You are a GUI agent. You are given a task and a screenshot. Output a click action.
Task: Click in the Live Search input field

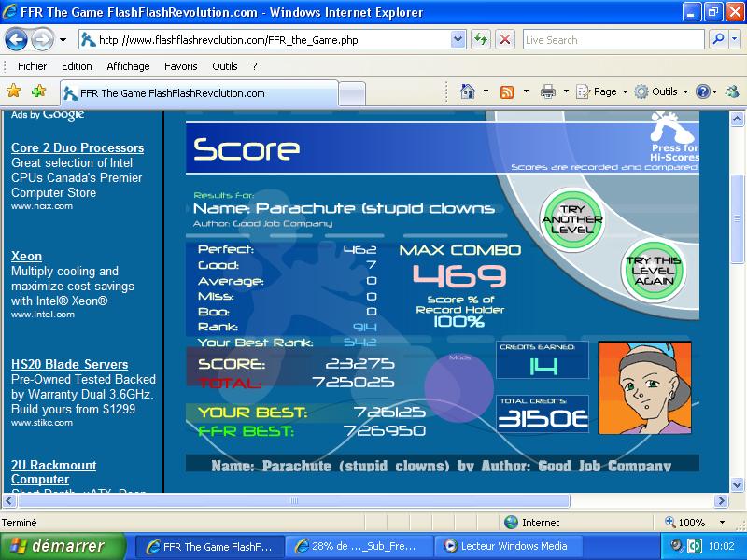click(613, 39)
